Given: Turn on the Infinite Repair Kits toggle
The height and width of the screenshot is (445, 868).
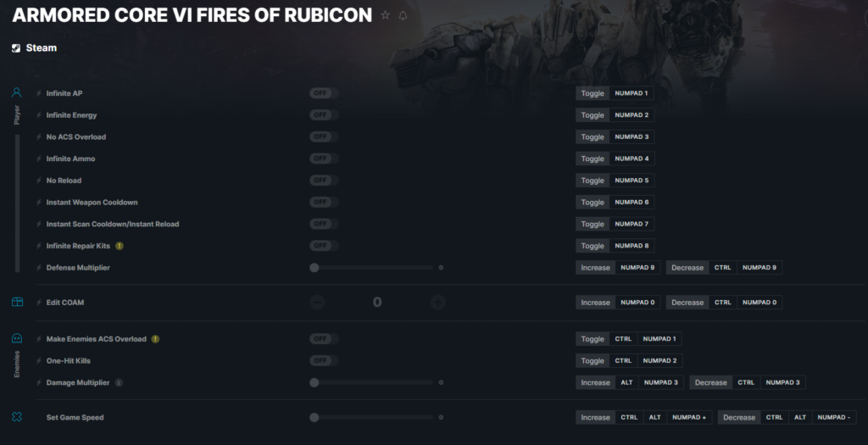Looking at the screenshot, I should 324,246.
